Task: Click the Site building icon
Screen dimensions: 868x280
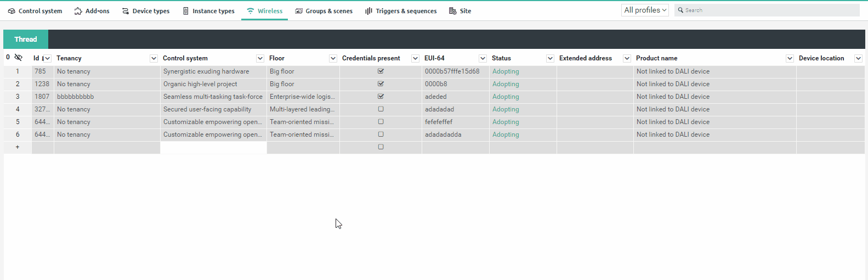Action: pos(453,11)
